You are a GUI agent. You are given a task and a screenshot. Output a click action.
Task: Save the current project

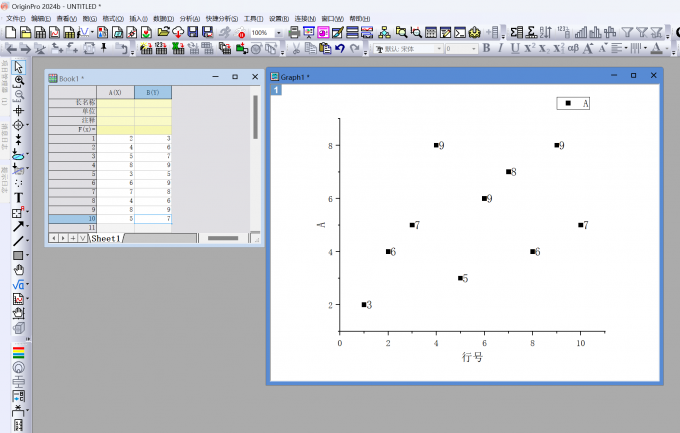tap(193, 32)
